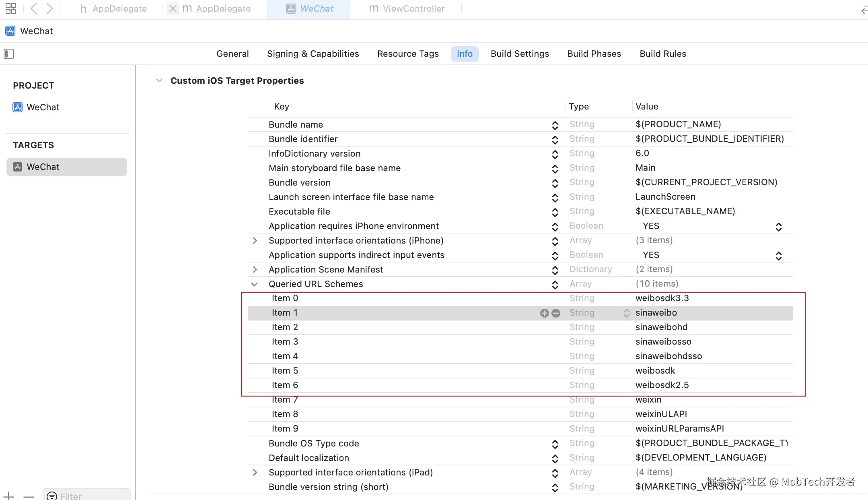Image resolution: width=868 pixels, height=500 pixels.
Task: Click the weixinULAPI value
Action: tap(661, 414)
